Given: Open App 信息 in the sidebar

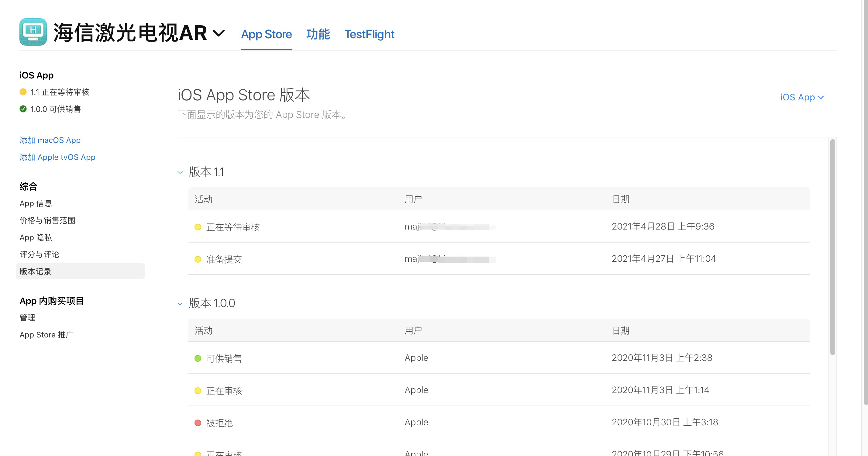Looking at the screenshot, I should pos(36,203).
